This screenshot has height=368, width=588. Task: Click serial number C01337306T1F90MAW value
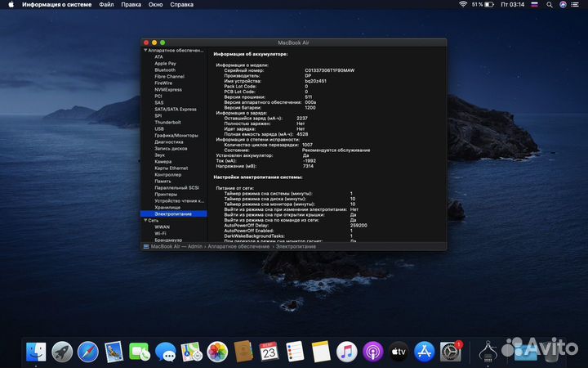(330, 70)
